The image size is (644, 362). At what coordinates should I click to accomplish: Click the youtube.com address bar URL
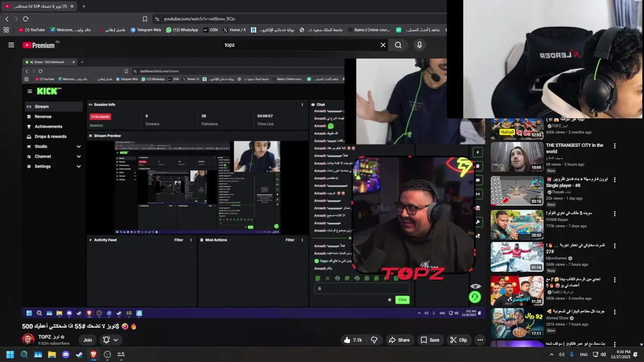pos(199,19)
